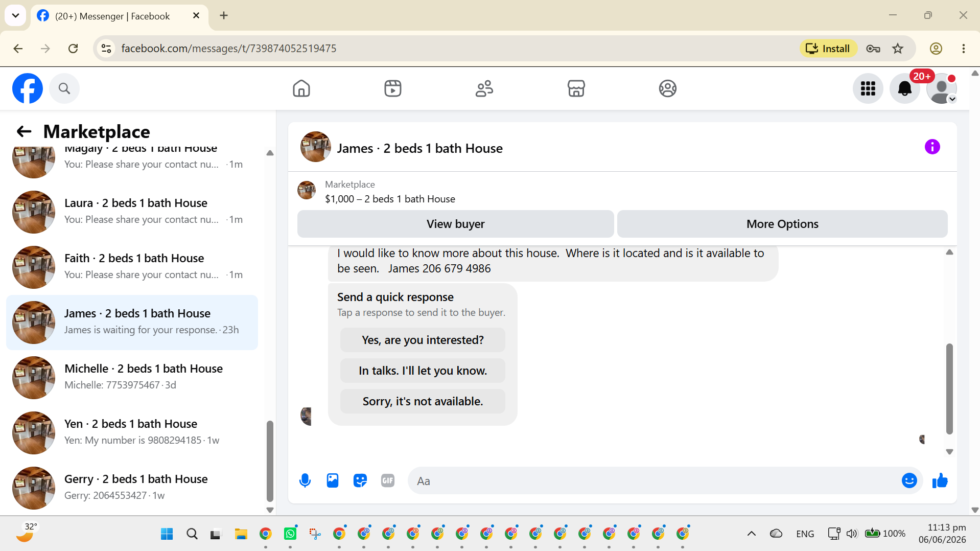Send quick response 'Yes, are you interested?'
The height and width of the screenshot is (551, 980).
click(x=423, y=340)
